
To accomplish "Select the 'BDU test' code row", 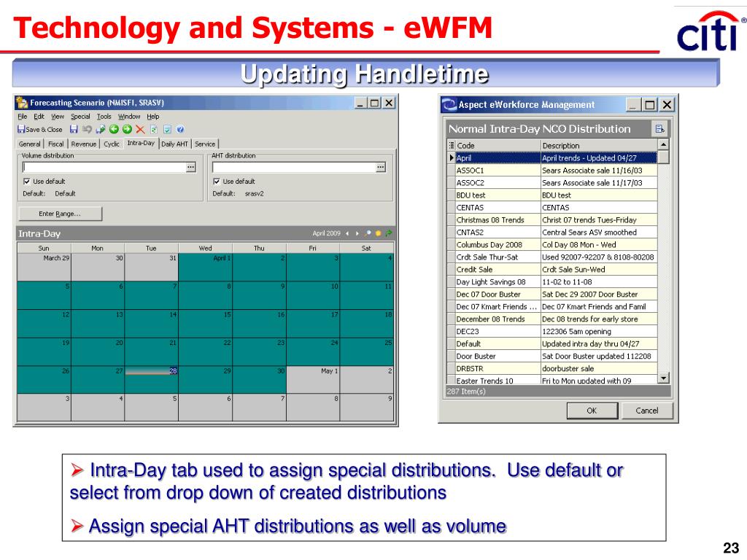I will coord(552,195).
